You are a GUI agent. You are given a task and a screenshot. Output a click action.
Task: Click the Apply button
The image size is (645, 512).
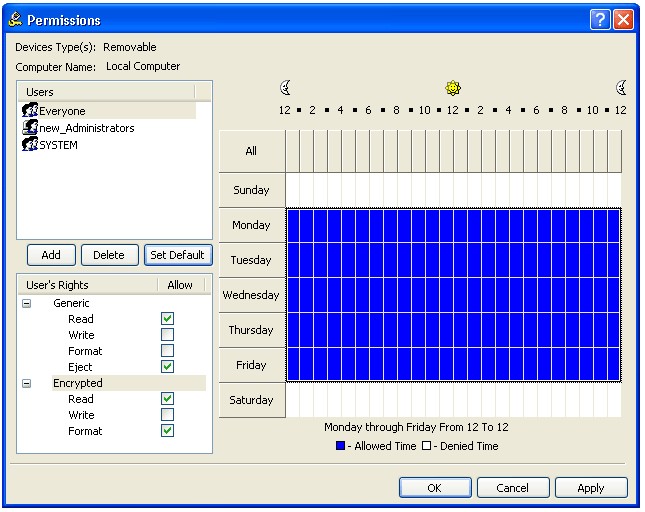point(591,488)
